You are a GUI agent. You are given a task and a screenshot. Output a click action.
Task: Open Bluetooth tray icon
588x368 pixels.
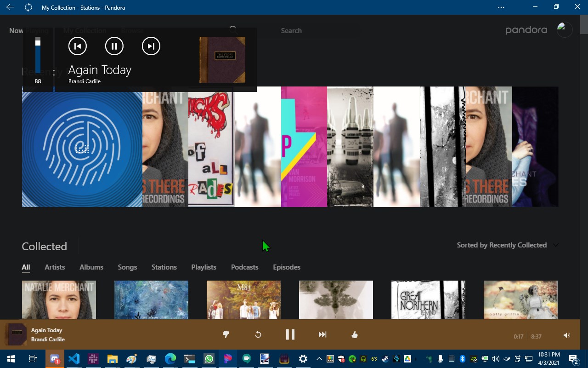463,359
